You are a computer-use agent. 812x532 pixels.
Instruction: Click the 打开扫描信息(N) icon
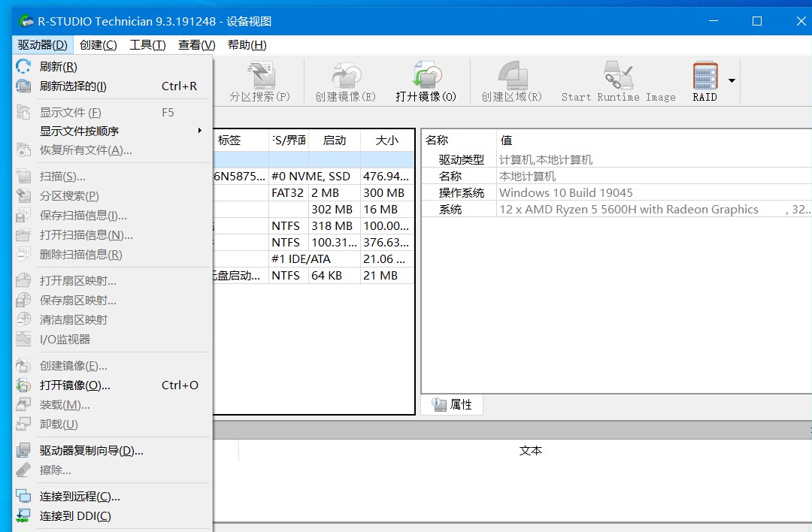(x=23, y=235)
